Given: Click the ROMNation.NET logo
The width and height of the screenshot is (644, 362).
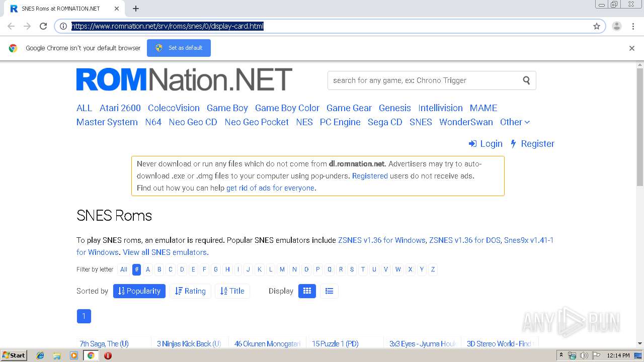Looking at the screenshot, I should [x=184, y=79].
